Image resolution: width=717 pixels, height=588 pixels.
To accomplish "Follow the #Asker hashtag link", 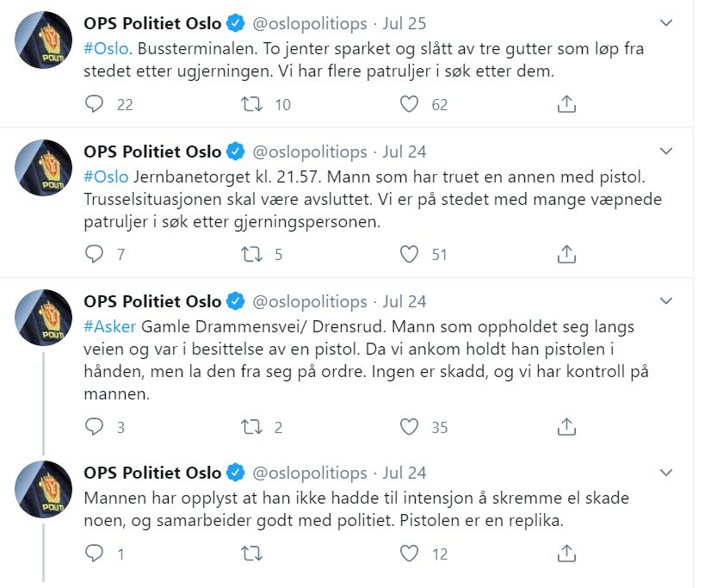I will click(x=108, y=327).
